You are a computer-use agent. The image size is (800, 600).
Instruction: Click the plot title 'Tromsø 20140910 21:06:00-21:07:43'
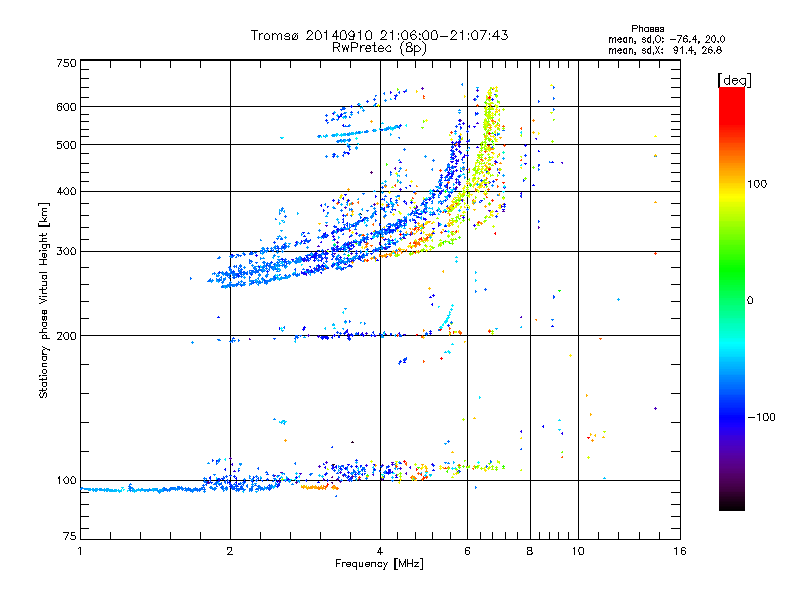point(379,35)
